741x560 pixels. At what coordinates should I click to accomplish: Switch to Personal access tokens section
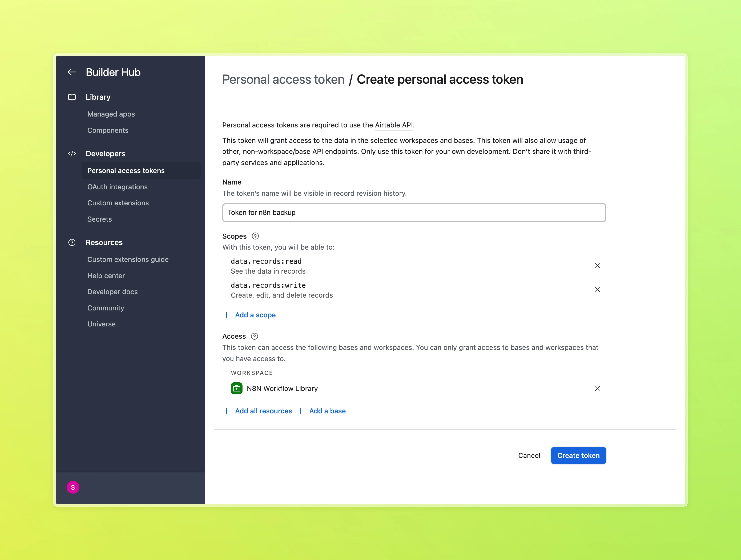point(126,171)
